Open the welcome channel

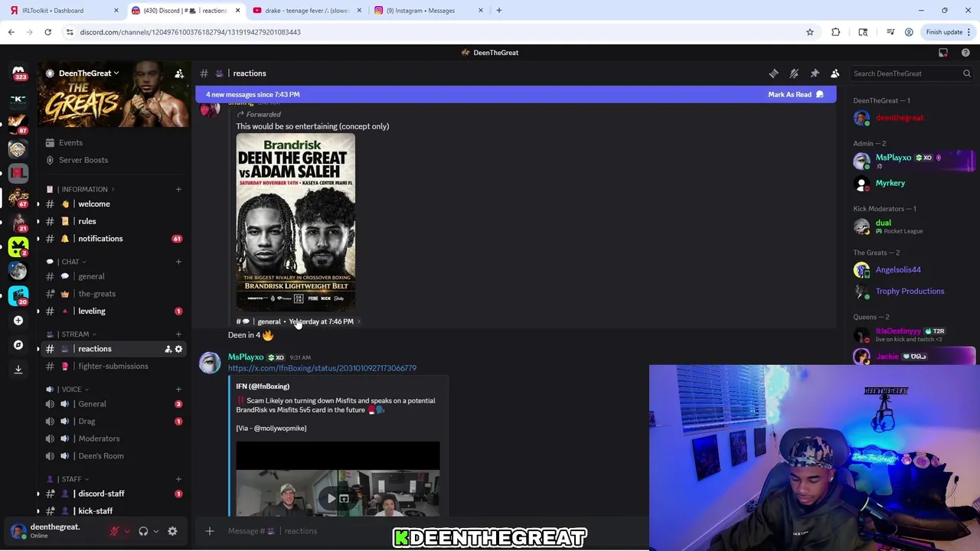(x=113, y=204)
